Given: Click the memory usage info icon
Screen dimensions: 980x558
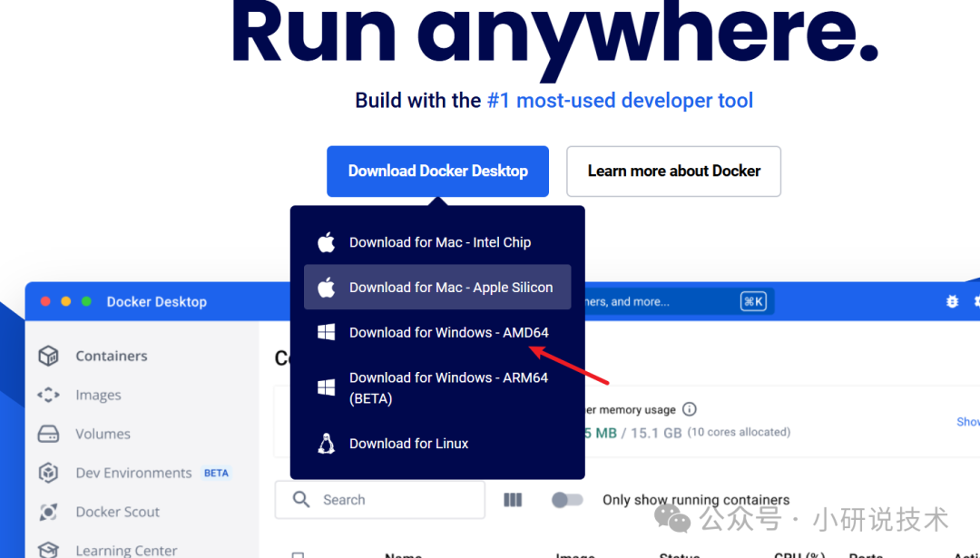Looking at the screenshot, I should click(x=690, y=409).
